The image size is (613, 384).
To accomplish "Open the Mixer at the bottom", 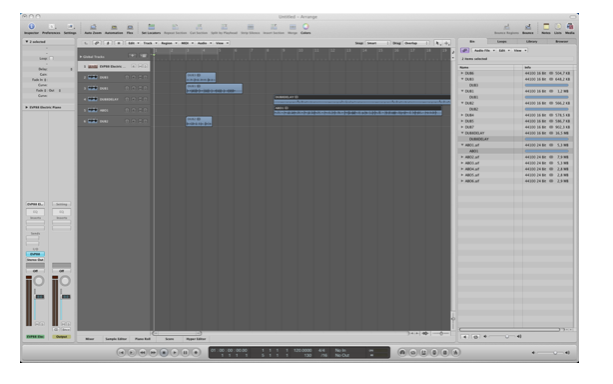I will pos(90,339).
